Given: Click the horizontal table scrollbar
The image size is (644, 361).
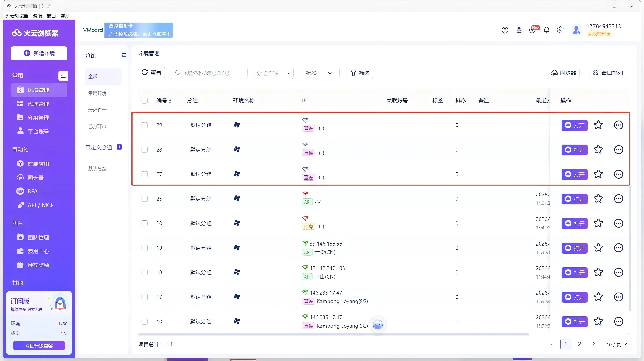Looking at the screenshot, I should pos(333,334).
